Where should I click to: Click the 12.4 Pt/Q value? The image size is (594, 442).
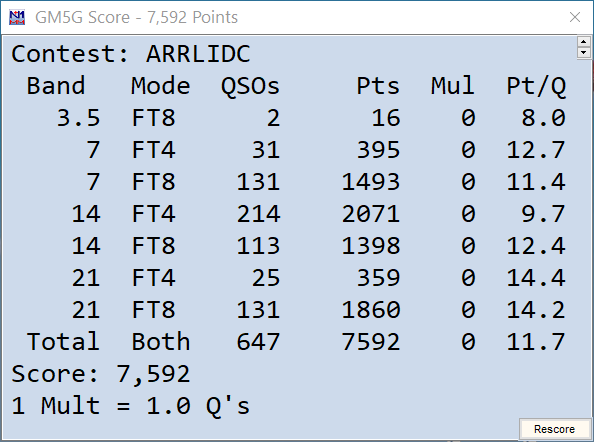(x=536, y=246)
